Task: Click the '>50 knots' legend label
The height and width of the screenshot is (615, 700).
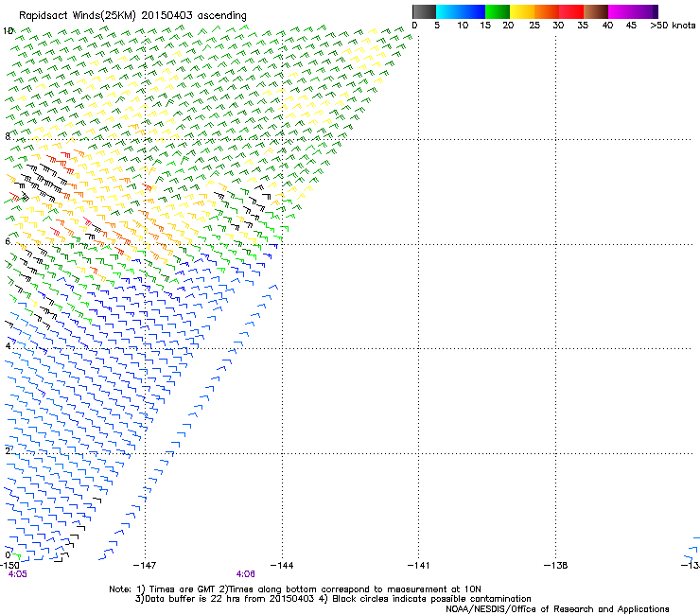Action: 673,26
